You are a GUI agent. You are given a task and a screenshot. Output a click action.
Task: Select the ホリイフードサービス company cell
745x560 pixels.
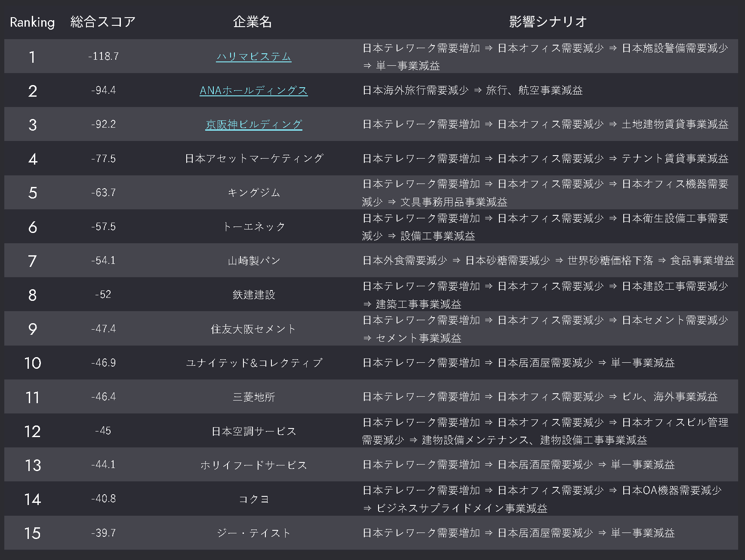coord(254,465)
